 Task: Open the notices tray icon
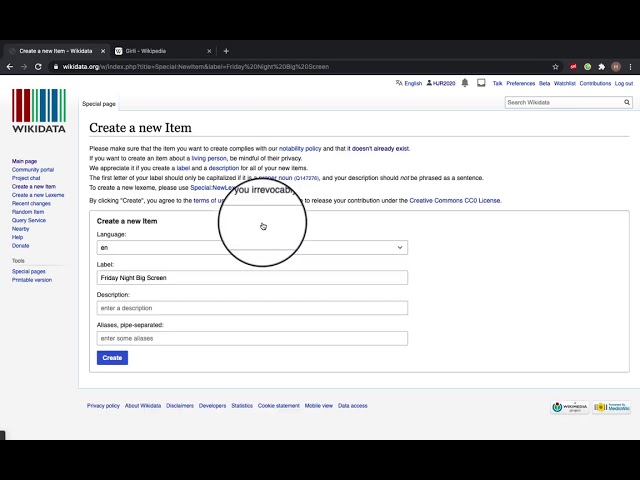[481, 83]
